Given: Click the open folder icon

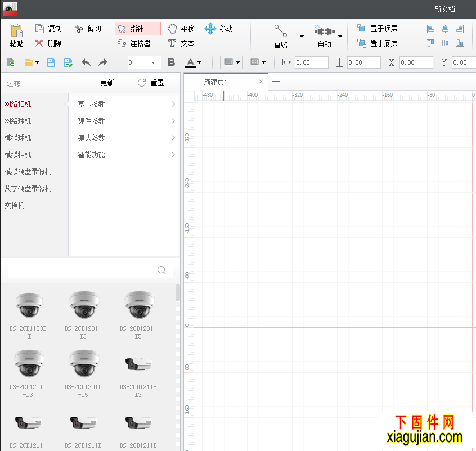Looking at the screenshot, I should (x=29, y=62).
